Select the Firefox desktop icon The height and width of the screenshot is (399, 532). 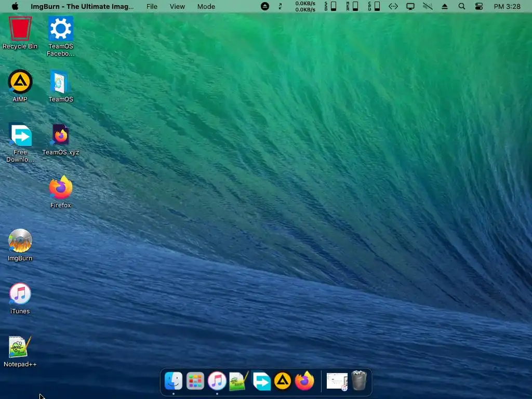click(61, 187)
